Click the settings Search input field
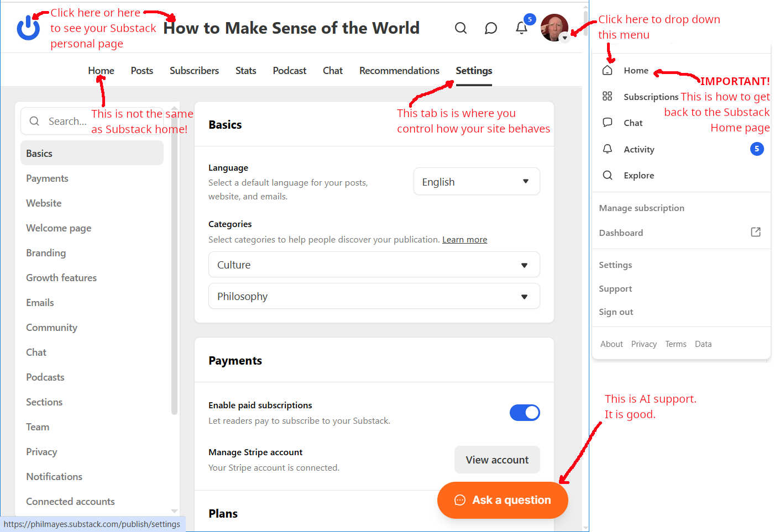774x532 pixels. [x=66, y=121]
